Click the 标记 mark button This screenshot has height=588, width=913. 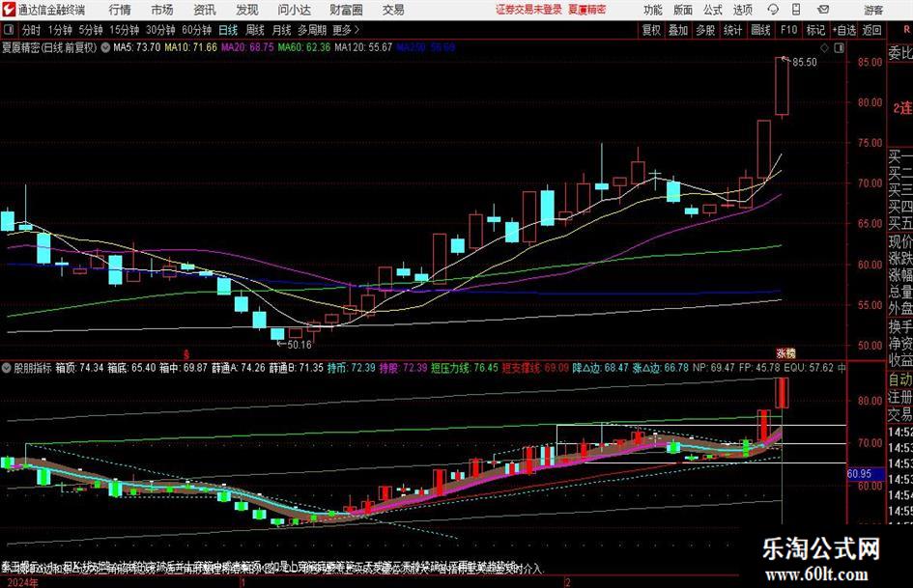pos(815,30)
